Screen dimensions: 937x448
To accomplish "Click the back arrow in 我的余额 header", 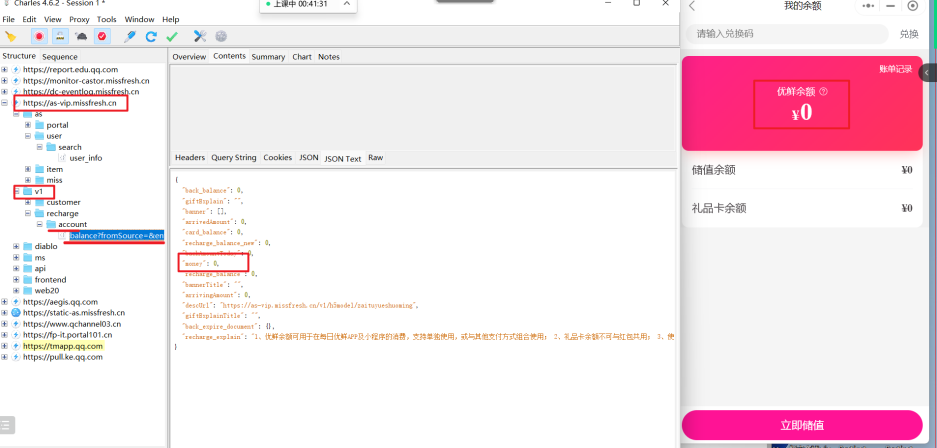I will tap(693, 6).
